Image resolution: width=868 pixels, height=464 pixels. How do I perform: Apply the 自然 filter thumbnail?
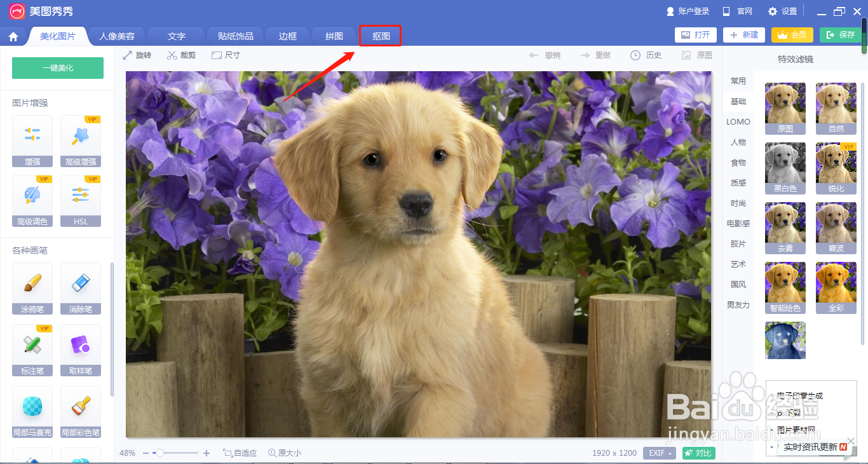836,108
